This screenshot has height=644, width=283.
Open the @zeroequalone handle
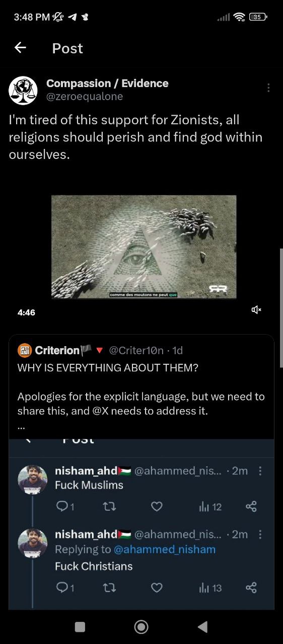pyautogui.click(x=85, y=97)
